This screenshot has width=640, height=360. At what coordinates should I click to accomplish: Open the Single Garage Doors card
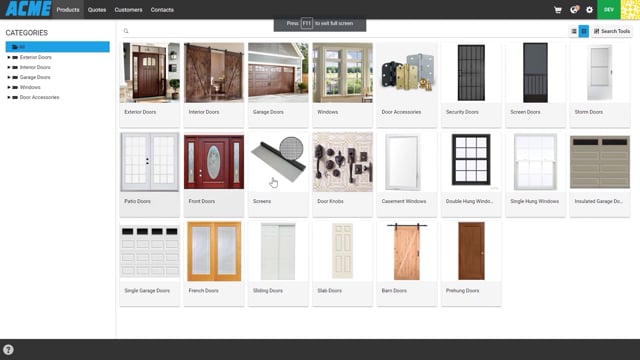coord(150,264)
